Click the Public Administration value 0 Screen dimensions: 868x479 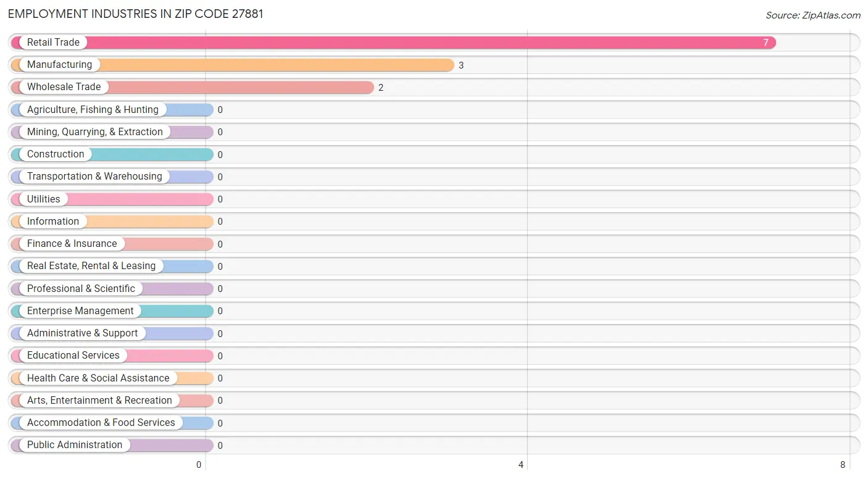point(220,446)
